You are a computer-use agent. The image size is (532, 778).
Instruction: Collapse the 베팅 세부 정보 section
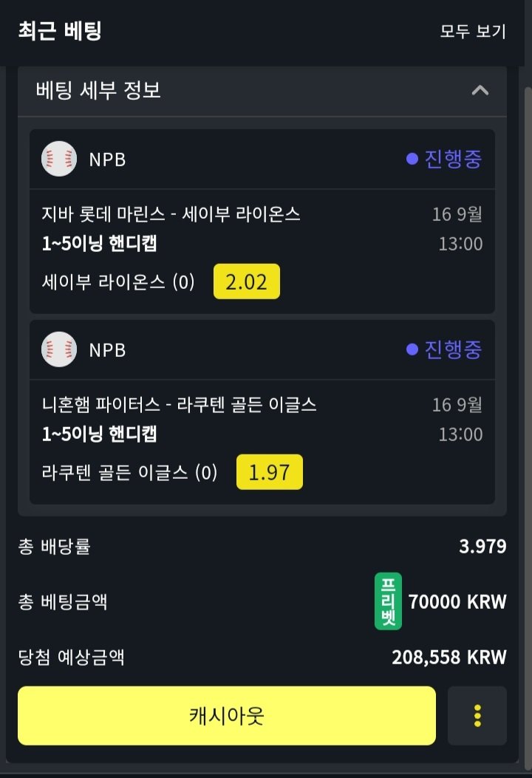coord(480,91)
